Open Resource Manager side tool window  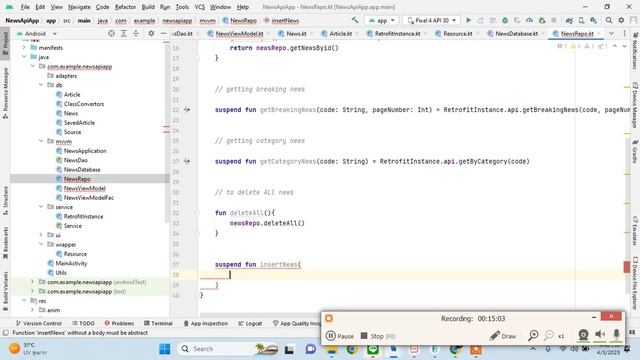[x=5, y=93]
